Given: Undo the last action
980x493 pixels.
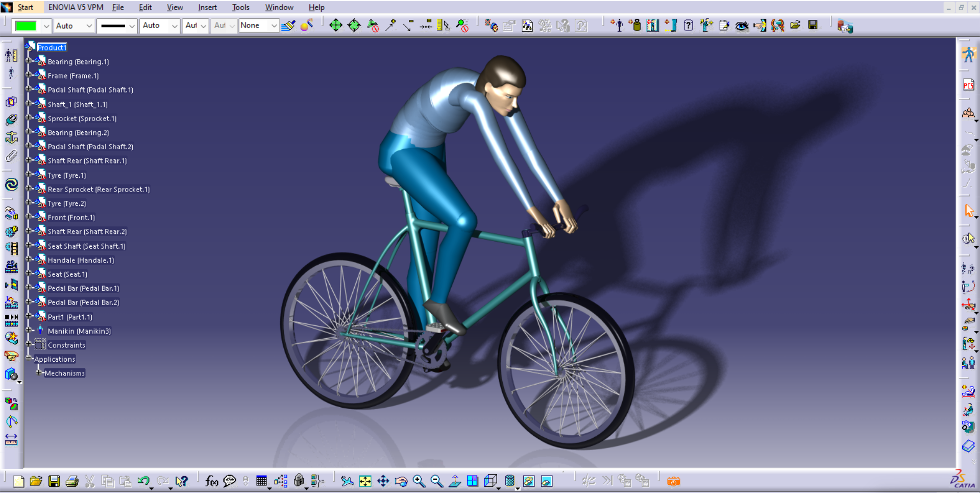Looking at the screenshot, I should coord(143,481).
